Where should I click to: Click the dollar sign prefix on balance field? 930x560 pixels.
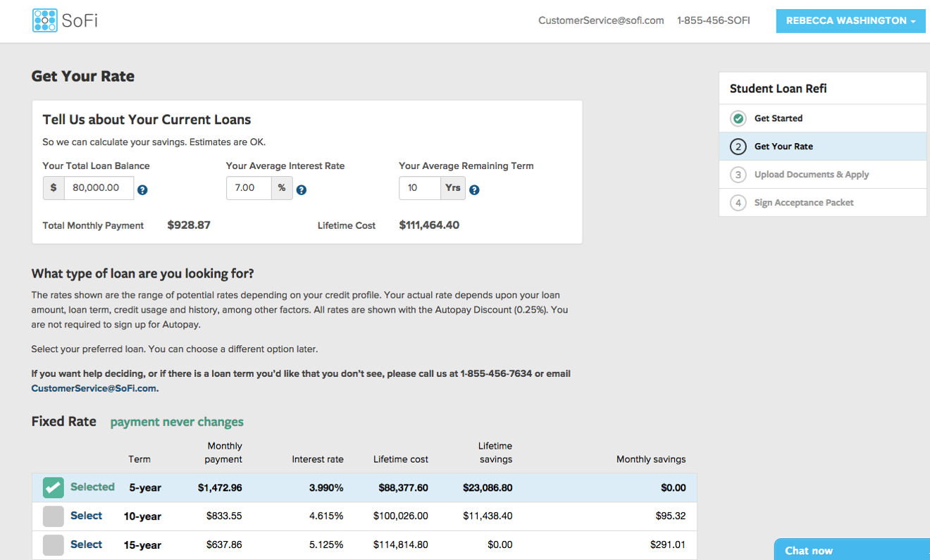click(x=53, y=188)
